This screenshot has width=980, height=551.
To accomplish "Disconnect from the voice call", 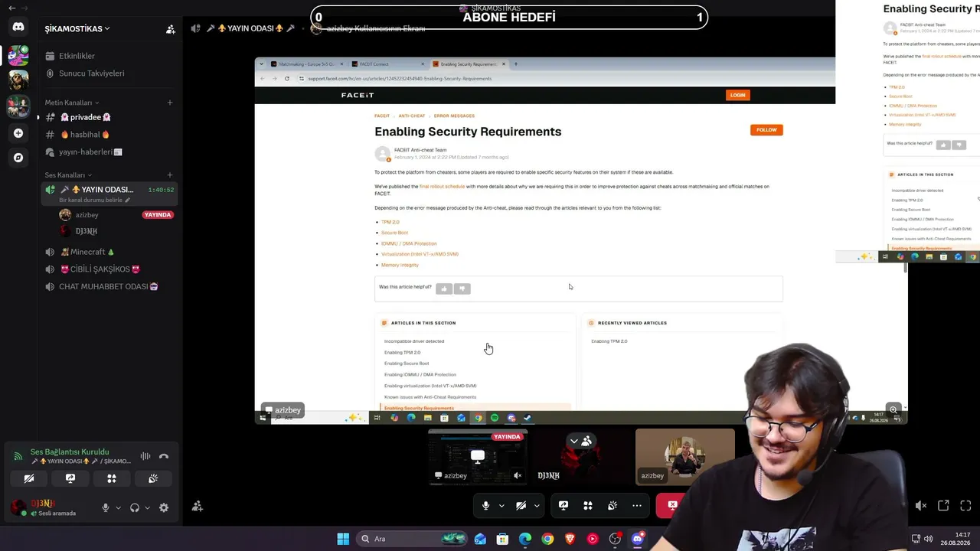I will [x=163, y=456].
